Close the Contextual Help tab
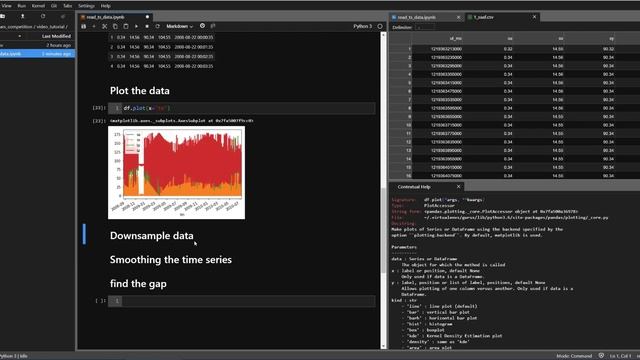Viewport: 640px width, 360px height. tap(458, 187)
